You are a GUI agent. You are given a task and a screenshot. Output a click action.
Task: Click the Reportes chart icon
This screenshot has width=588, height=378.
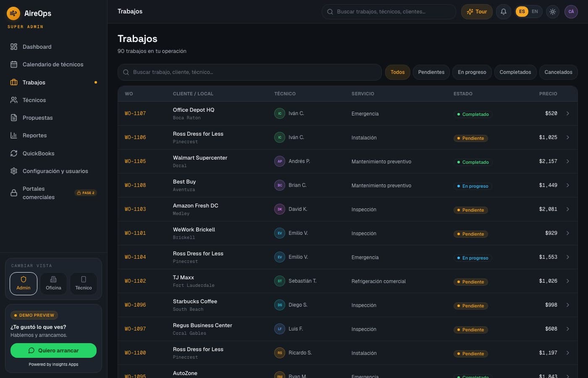[14, 135]
